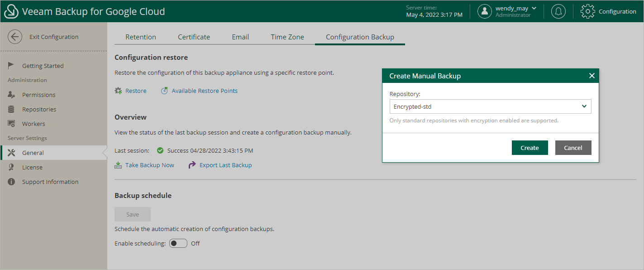Click the Administration section label
The height and width of the screenshot is (270, 644).
[27, 80]
